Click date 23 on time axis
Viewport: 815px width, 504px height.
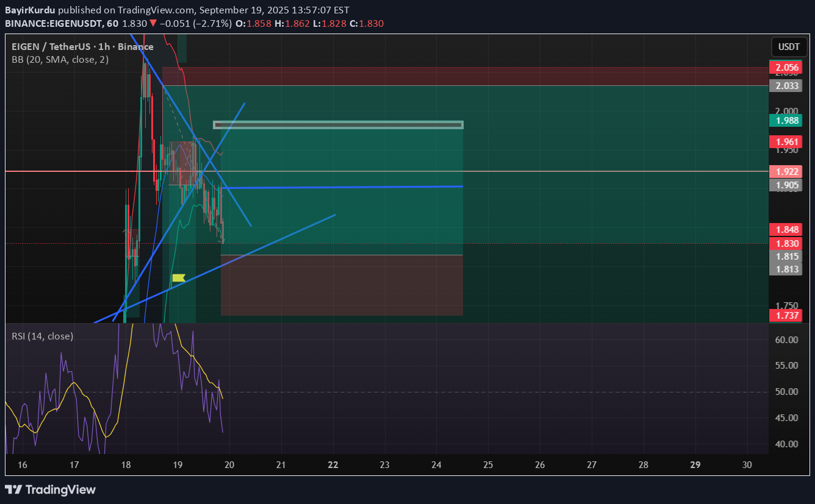click(x=384, y=465)
